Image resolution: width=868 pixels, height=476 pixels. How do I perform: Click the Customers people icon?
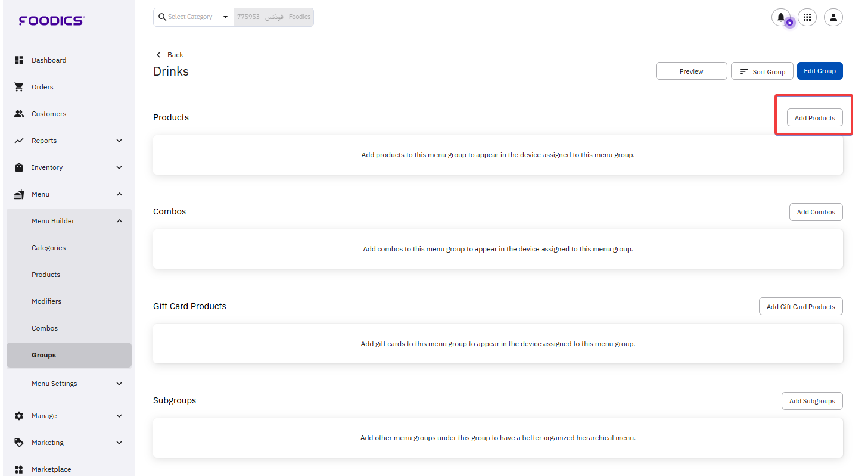point(19,114)
